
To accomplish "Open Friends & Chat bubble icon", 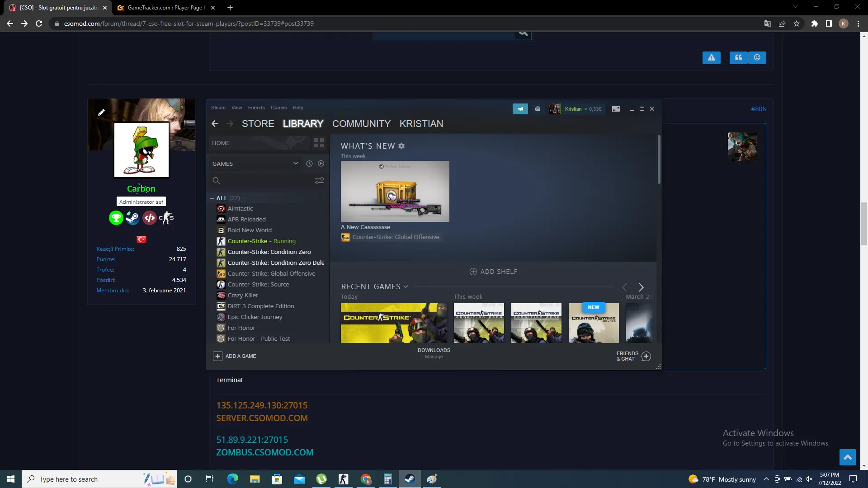I will click(x=646, y=356).
